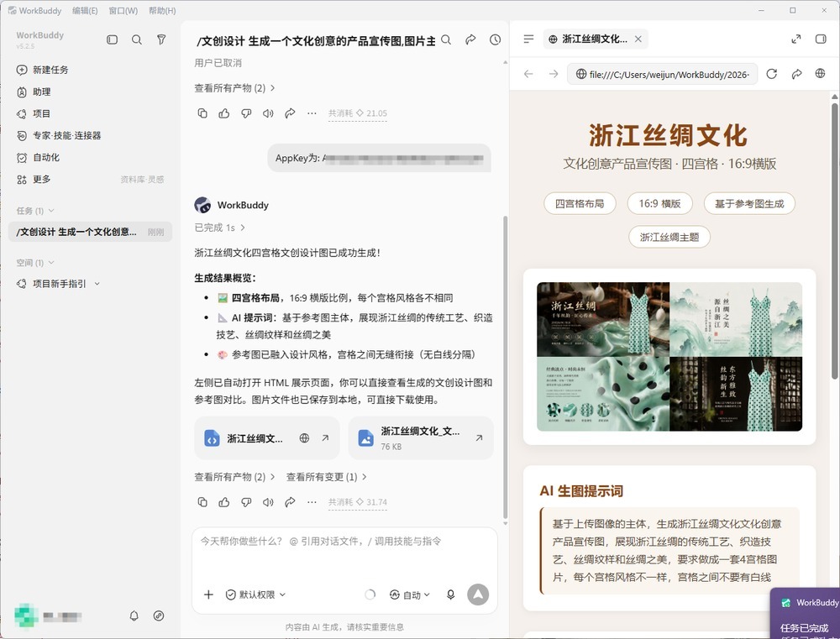Viewport: 840px width, 639px height.
Task: Select the /文创设计 task in the list
Action: coord(90,232)
